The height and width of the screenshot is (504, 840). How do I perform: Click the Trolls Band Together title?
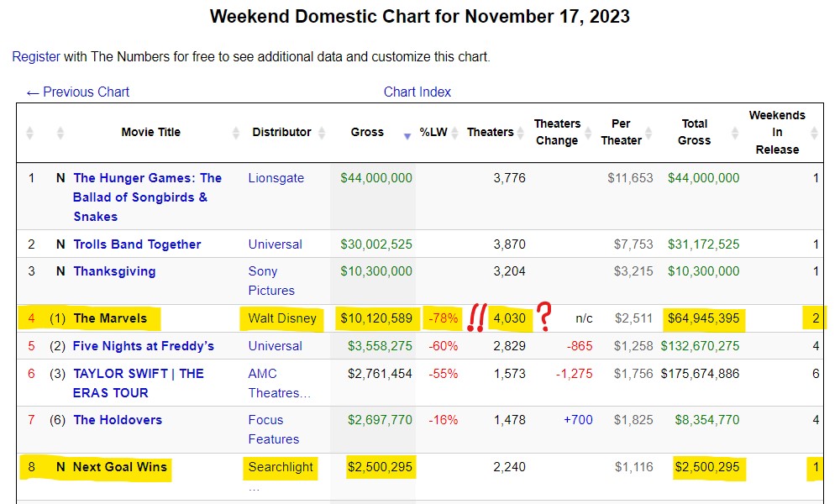(137, 244)
